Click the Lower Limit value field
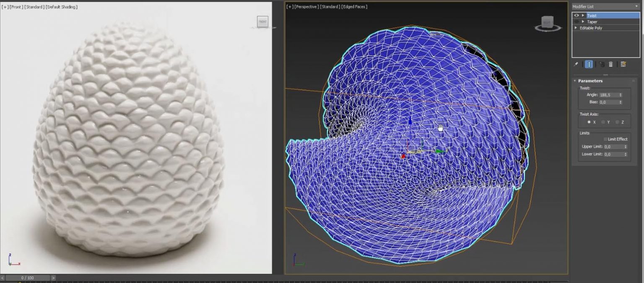This screenshot has width=644, height=283. click(613, 154)
